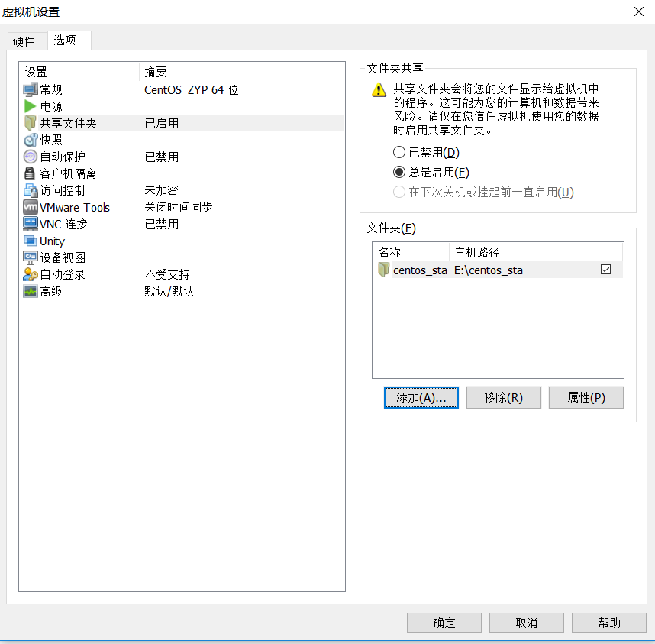Select the 高级 row label

tap(51, 291)
